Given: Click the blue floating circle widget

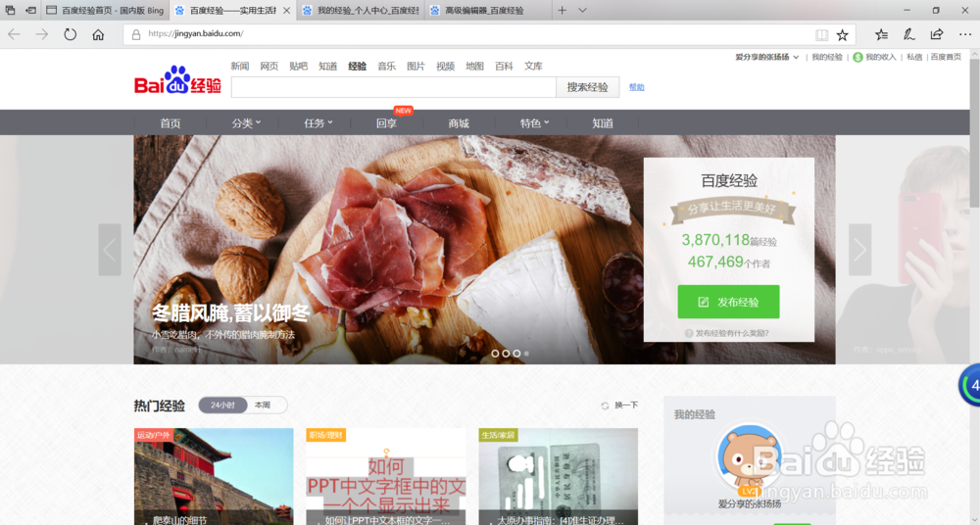Looking at the screenshot, I should [x=970, y=386].
